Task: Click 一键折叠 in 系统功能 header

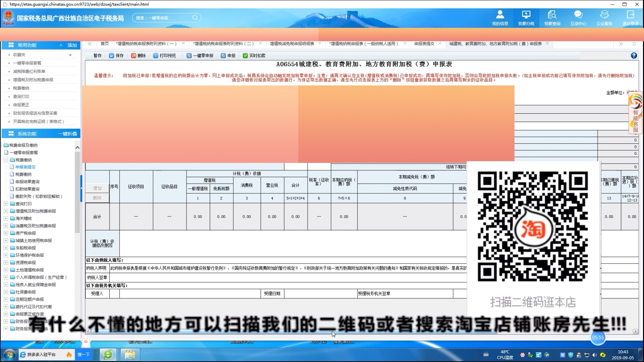Action: point(67,134)
